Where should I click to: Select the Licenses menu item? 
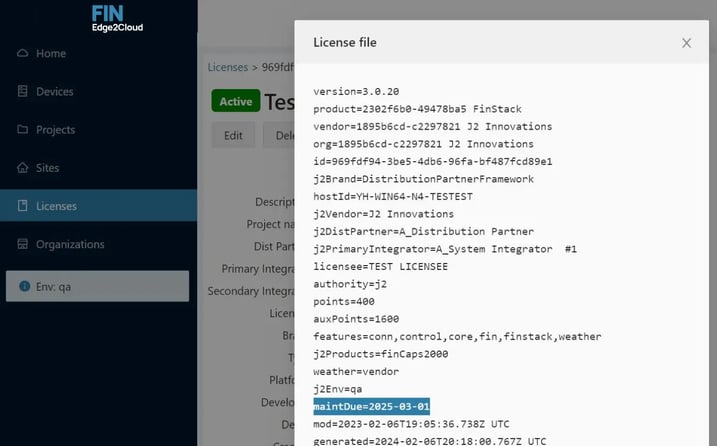pyautogui.click(x=98, y=206)
